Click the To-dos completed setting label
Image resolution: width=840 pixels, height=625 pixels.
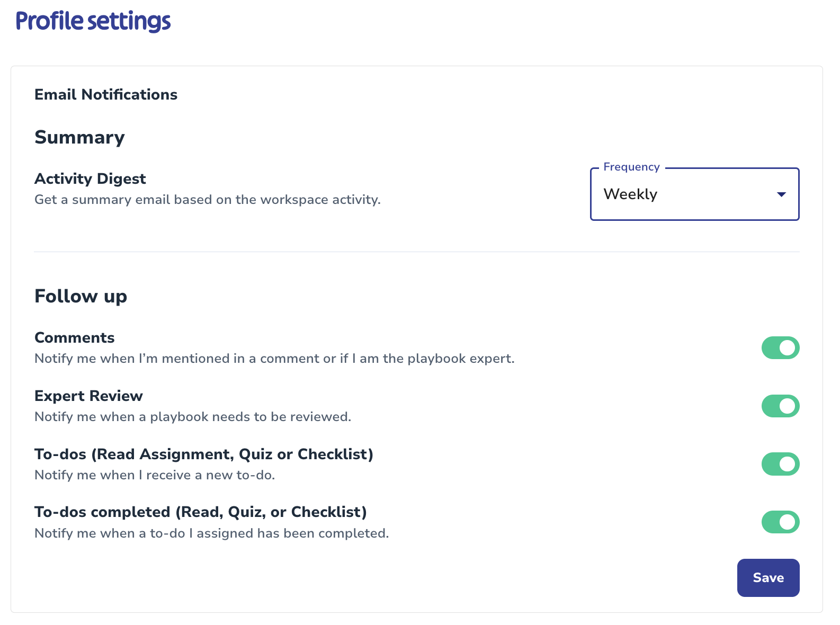pyautogui.click(x=201, y=512)
